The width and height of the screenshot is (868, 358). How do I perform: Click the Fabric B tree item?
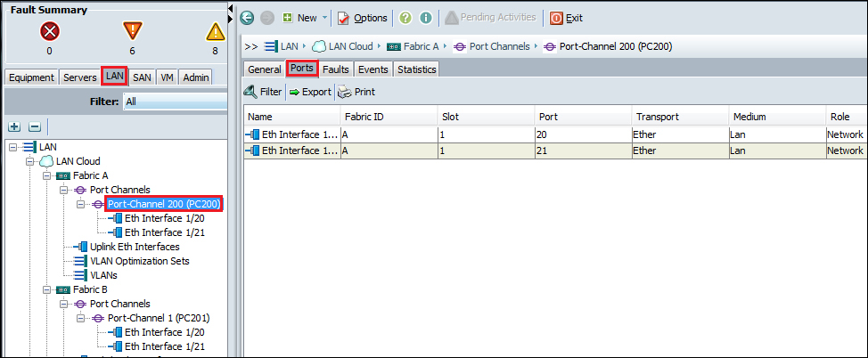[90, 289]
